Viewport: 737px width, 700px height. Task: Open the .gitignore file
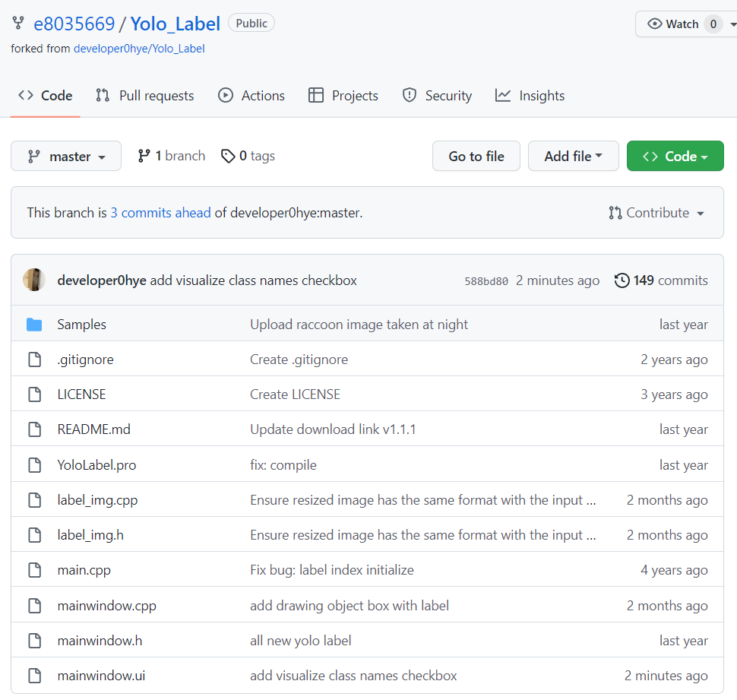86,360
